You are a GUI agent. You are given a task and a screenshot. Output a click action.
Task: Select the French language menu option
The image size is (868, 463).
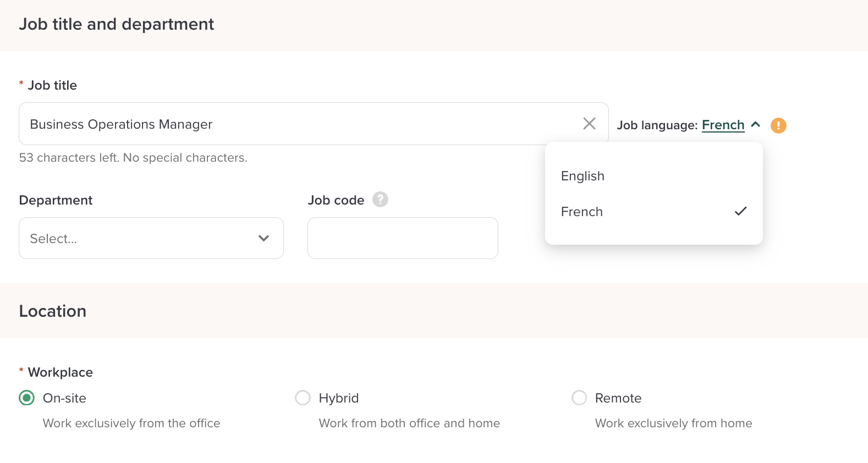pyautogui.click(x=582, y=212)
